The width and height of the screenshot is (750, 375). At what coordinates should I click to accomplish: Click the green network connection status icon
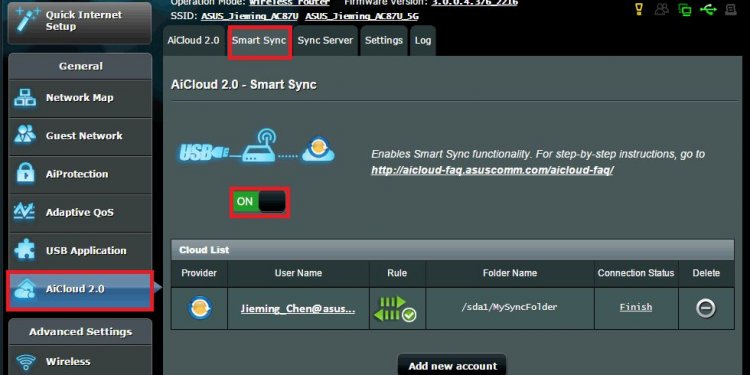(685, 9)
